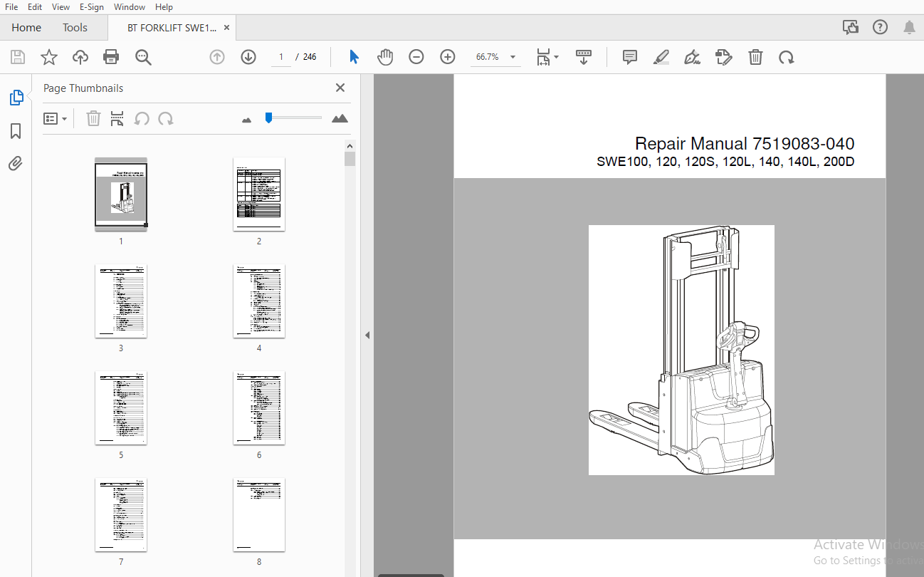Viewport: 924px width, 577px height.
Task: Open the notifications bell icon
Action: pos(909,27)
